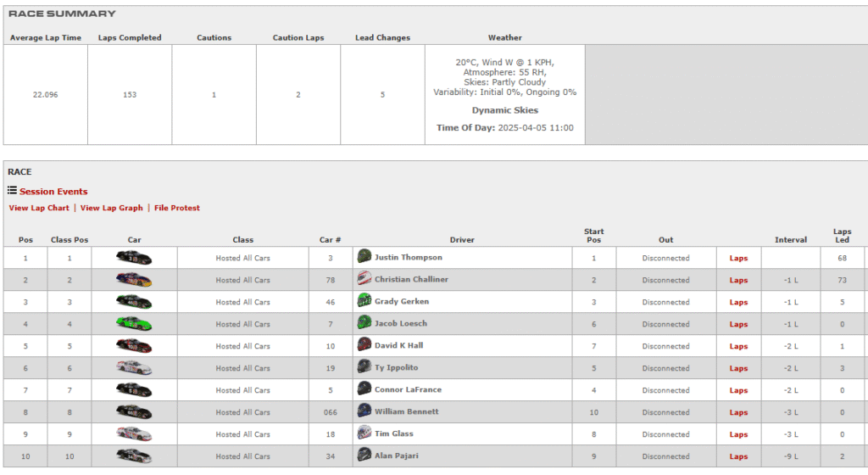Click William Bennett's helmet icon

click(x=364, y=411)
